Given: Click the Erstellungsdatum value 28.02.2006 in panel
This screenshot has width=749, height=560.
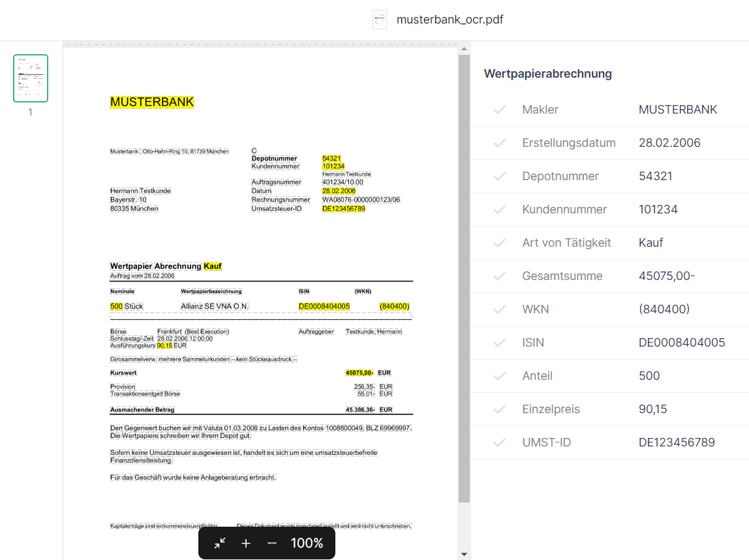Looking at the screenshot, I should pyautogui.click(x=669, y=143).
